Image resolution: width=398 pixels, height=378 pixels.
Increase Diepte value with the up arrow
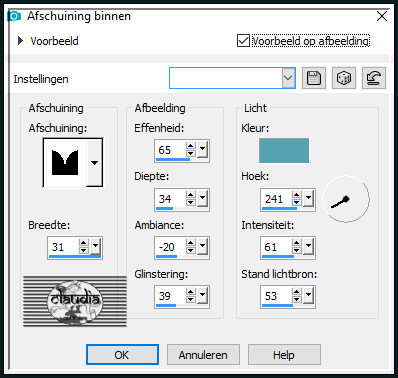191,194
